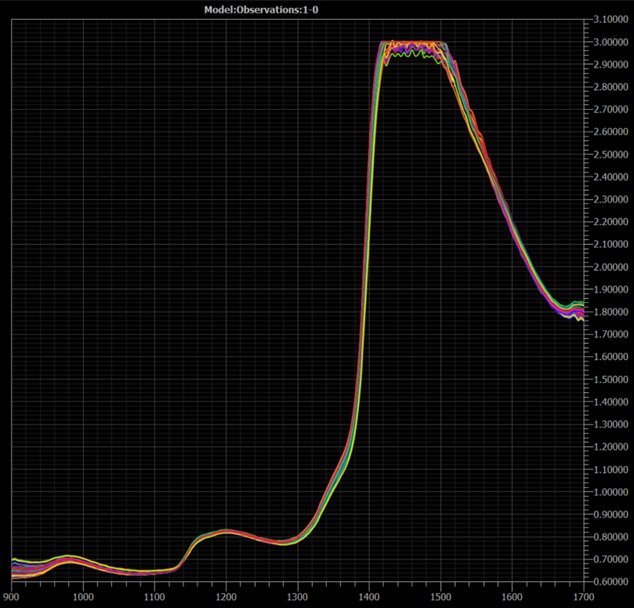This screenshot has width=634, height=608.
Task: Click the 1100 x-axis label
Action: [x=154, y=599]
